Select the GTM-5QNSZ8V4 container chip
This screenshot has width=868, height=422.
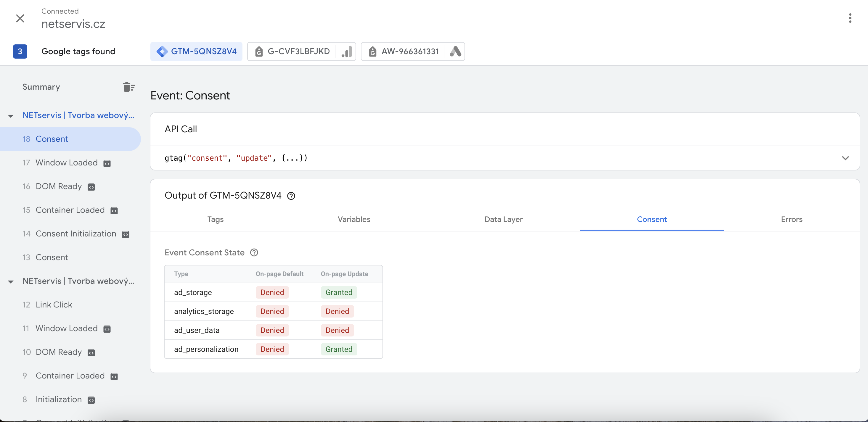point(197,51)
